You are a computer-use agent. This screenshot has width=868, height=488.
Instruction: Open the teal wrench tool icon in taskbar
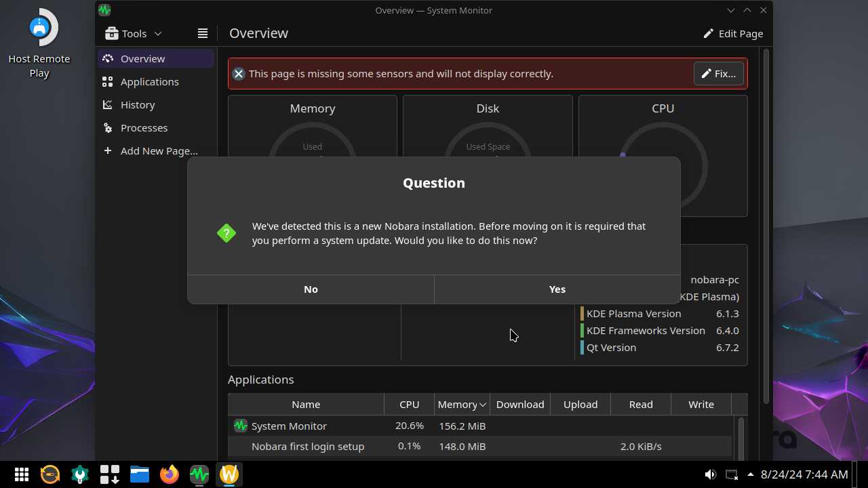click(x=80, y=474)
